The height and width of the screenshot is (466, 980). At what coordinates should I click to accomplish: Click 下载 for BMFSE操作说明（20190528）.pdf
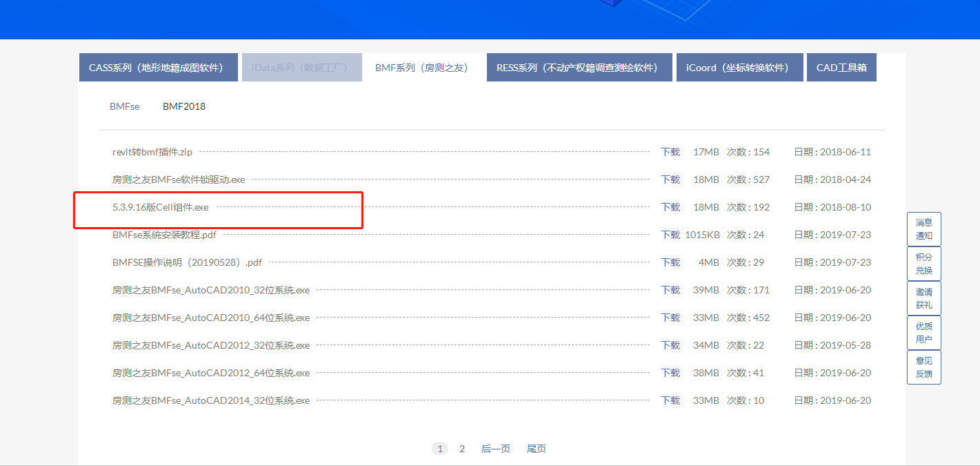(x=670, y=262)
